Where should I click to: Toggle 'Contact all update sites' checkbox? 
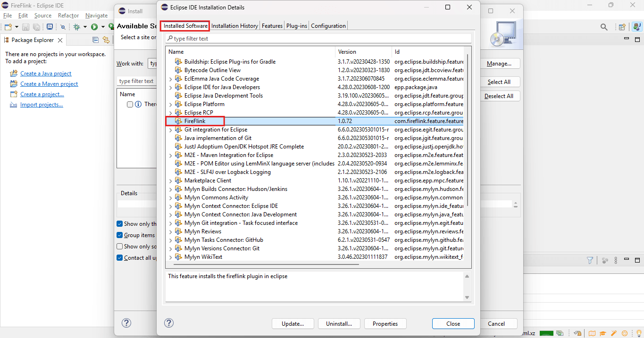coord(120,258)
